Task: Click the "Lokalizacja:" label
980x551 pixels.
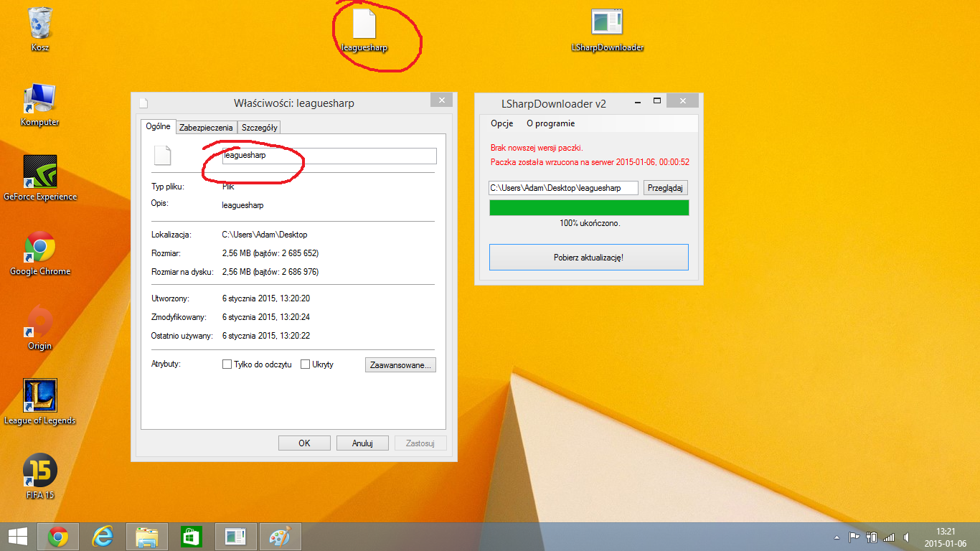Action: pyautogui.click(x=171, y=235)
